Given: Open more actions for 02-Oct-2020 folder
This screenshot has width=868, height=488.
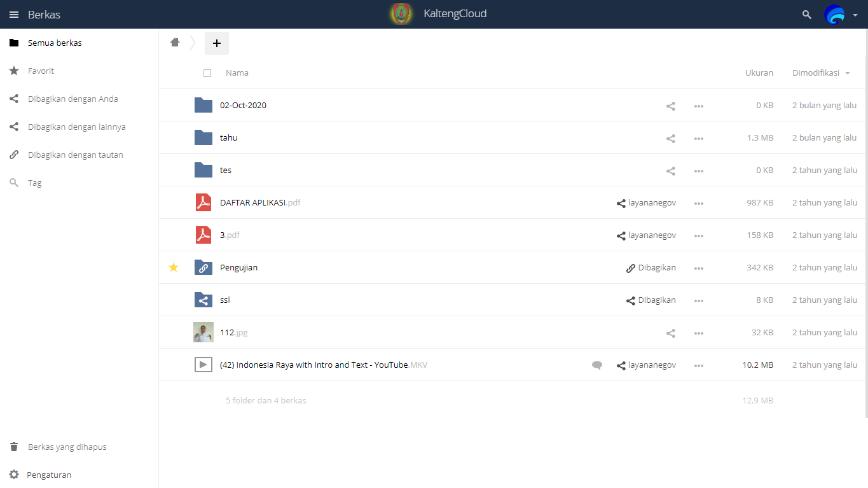Looking at the screenshot, I should pos(698,106).
